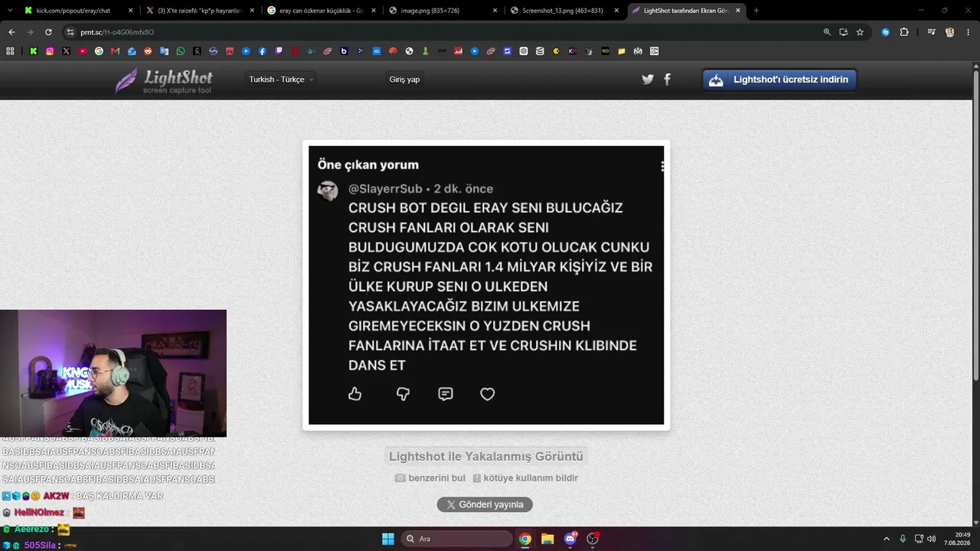Open the Instagram bookmark

coord(50,51)
